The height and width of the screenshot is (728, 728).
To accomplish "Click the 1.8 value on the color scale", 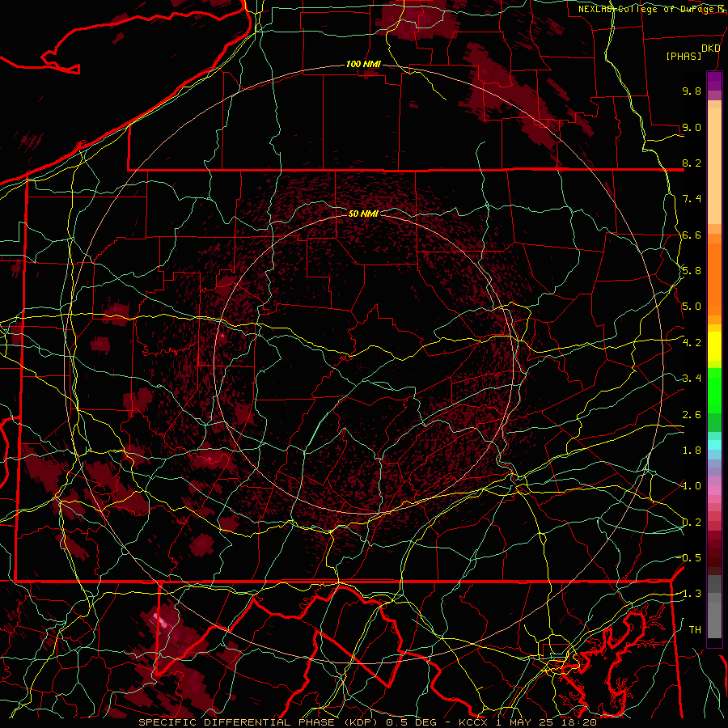I will tap(692, 451).
